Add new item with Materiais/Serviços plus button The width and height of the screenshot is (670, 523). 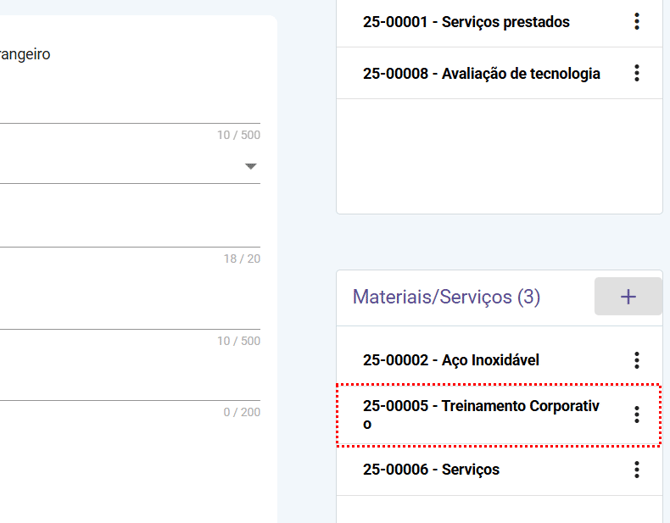pyautogui.click(x=628, y=297)
